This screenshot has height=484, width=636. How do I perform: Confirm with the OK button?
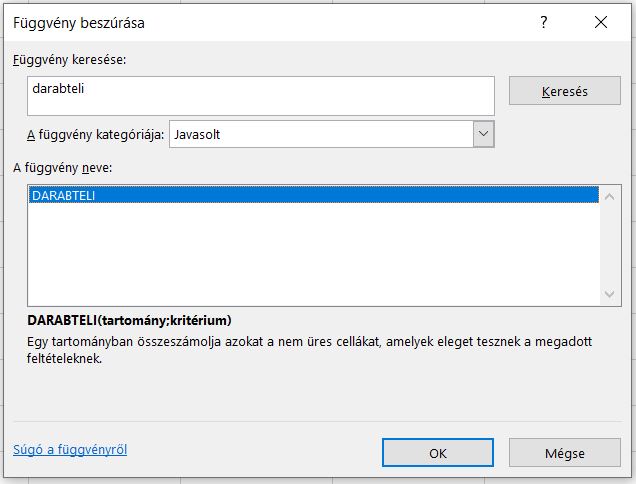pos(437,453)
